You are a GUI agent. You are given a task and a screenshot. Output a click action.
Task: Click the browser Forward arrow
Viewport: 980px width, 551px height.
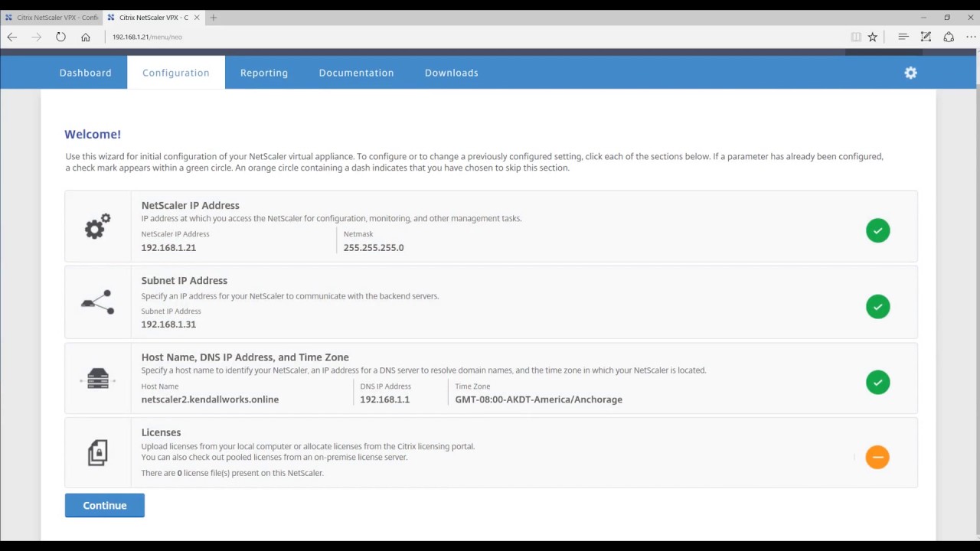tap(36, 37)
